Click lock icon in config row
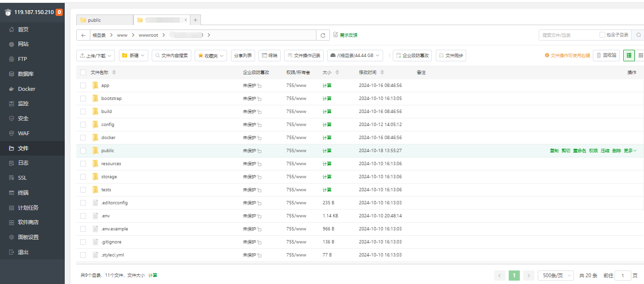 pyautogui.click(x=259, y=125)
